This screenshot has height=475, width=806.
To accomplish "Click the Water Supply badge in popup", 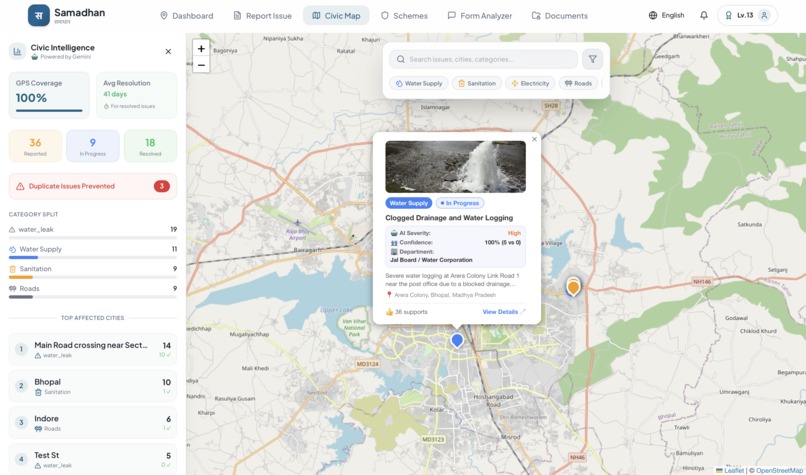I will tap(409, 203).
